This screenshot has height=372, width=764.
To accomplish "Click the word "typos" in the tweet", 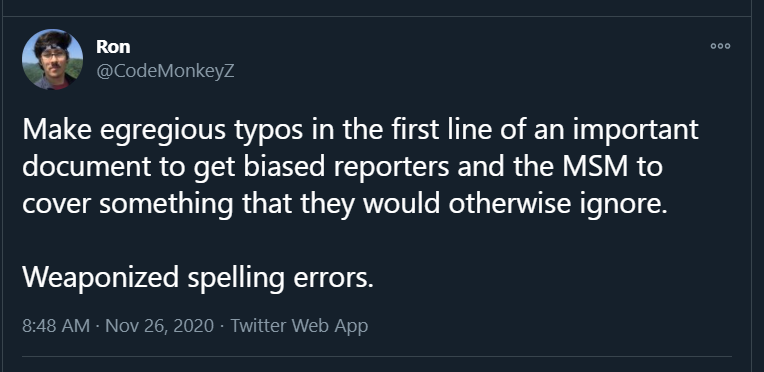I will (x=268, y=131).
